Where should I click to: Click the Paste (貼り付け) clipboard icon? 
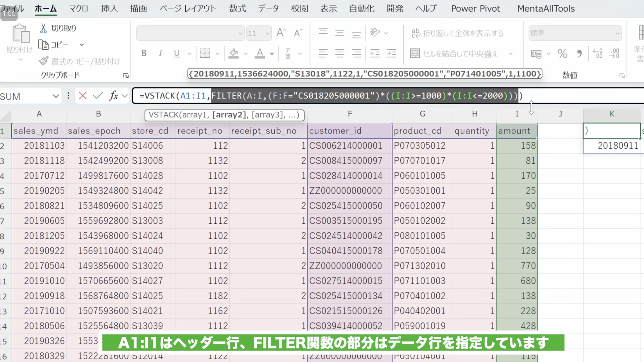[21, 33]
